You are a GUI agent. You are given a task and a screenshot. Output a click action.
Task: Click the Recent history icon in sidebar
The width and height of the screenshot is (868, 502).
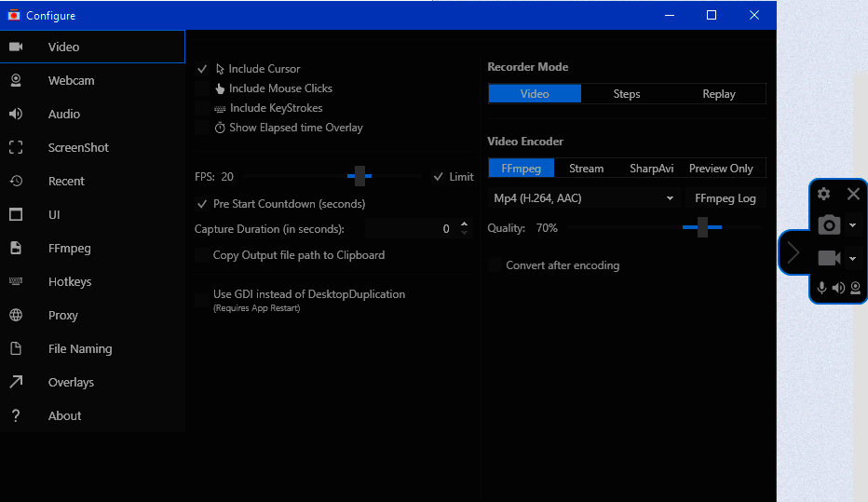coord(16,181)
